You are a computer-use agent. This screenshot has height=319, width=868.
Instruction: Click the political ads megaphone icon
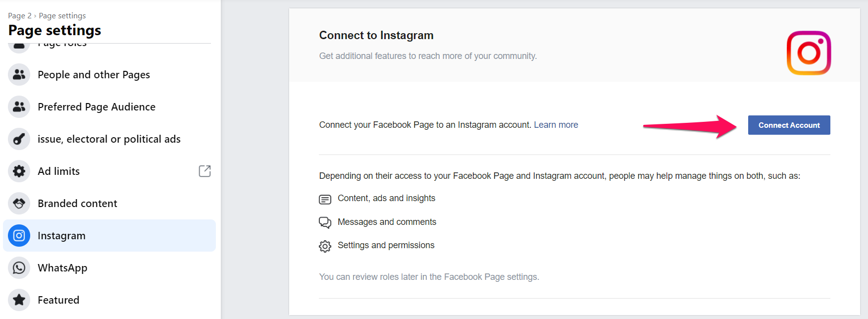19,139
